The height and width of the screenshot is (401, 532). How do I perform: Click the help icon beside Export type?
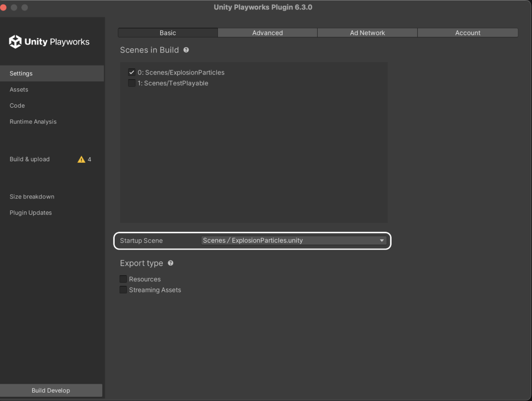(x=171, y=263)
